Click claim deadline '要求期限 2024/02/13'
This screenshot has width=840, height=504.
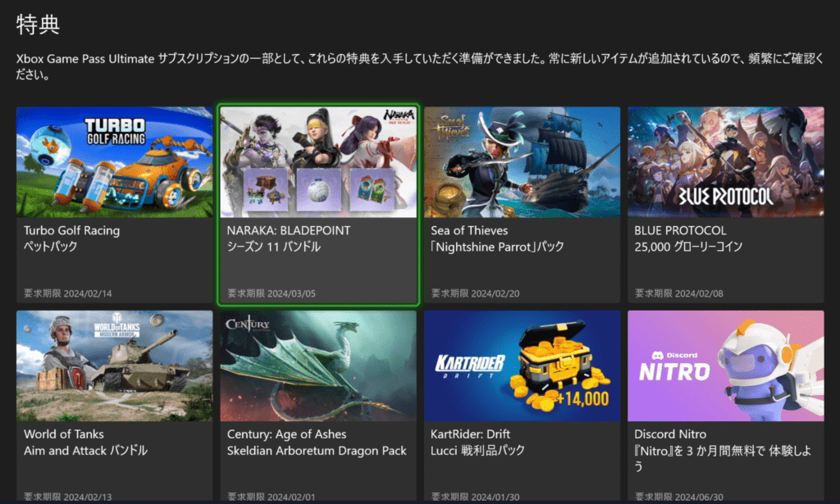pos(67,497)
